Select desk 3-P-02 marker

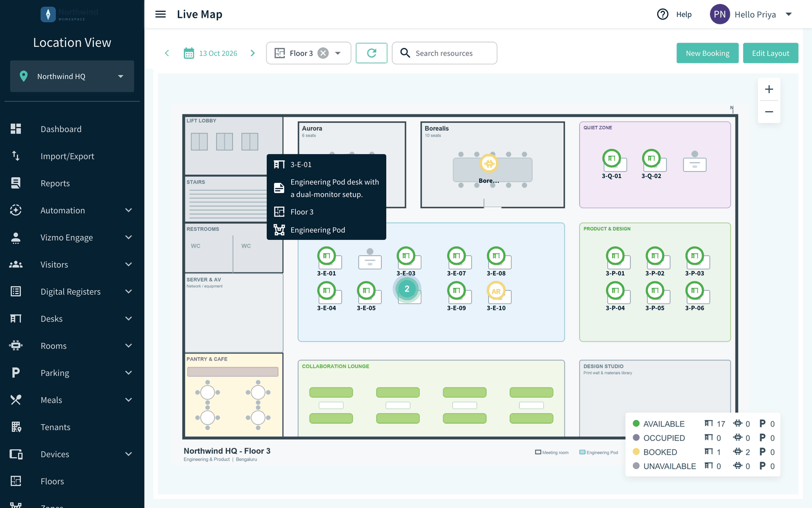[655, 256]
